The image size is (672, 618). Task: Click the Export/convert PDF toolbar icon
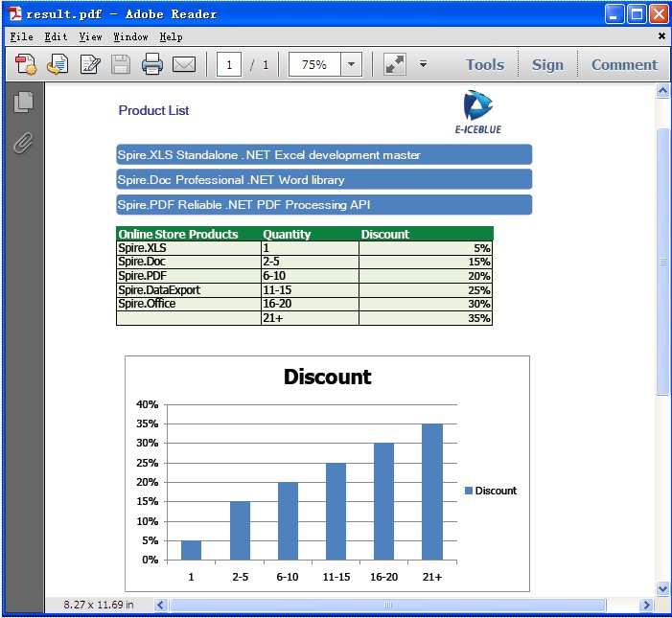coord(58,64)
